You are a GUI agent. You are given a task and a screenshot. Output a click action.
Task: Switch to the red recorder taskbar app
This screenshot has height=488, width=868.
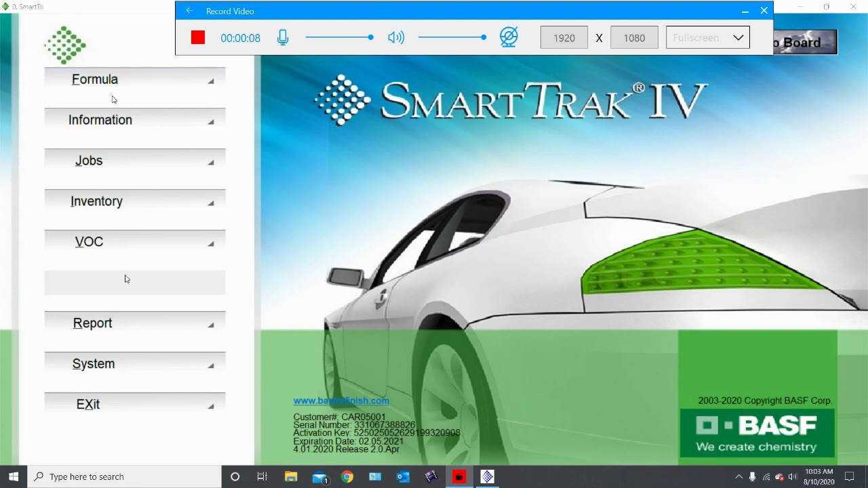point(459,476)
